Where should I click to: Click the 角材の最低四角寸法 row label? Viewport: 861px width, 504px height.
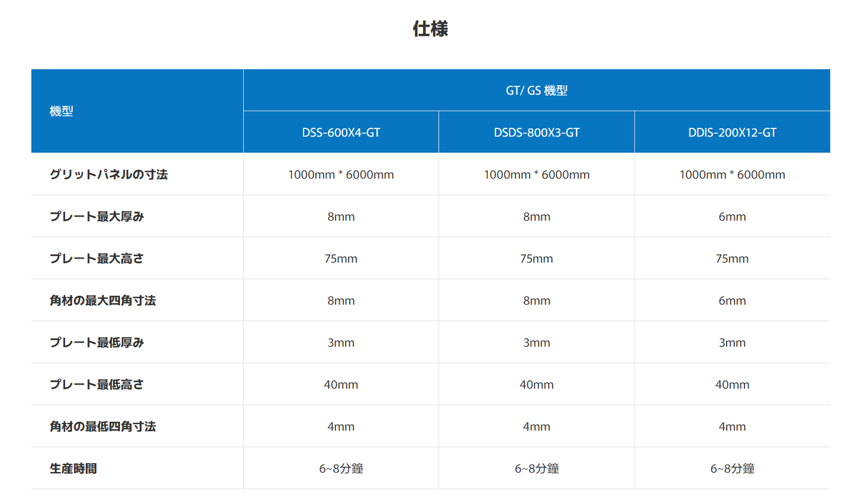click(103, 427)
